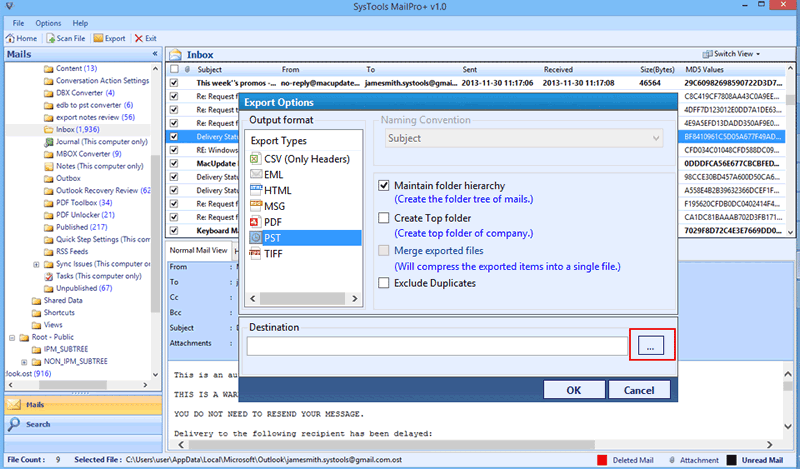Open the Options menu
Viewport: 800px width, 469px height.
coord(48,23)
